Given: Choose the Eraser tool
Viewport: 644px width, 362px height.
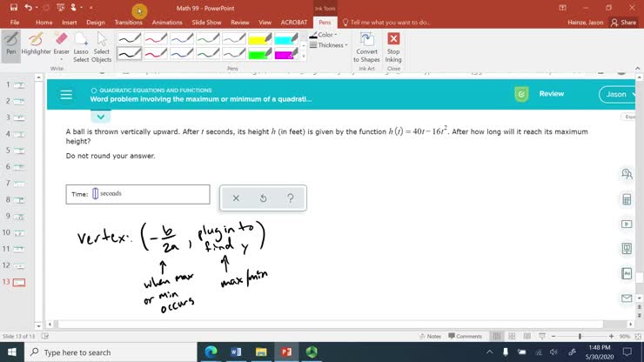Looking at the screenshot, I should point(61,45).
